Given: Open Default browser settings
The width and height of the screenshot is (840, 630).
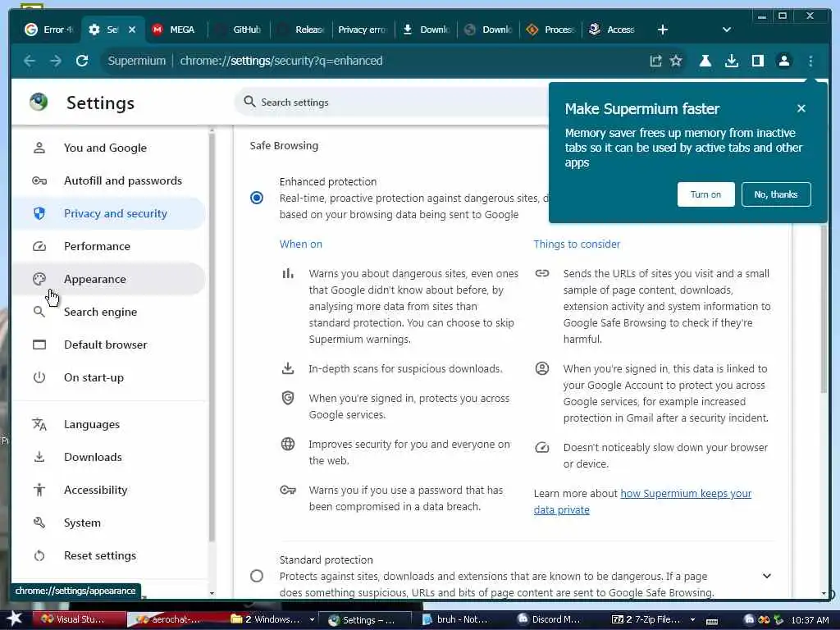Looking at the screenshot, I should pyautogui.click(x=109, y=345).
